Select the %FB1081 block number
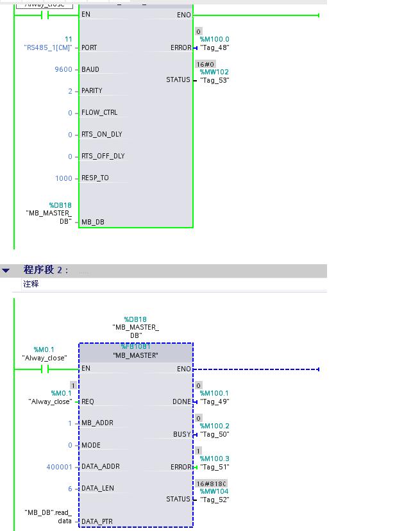 135,346
